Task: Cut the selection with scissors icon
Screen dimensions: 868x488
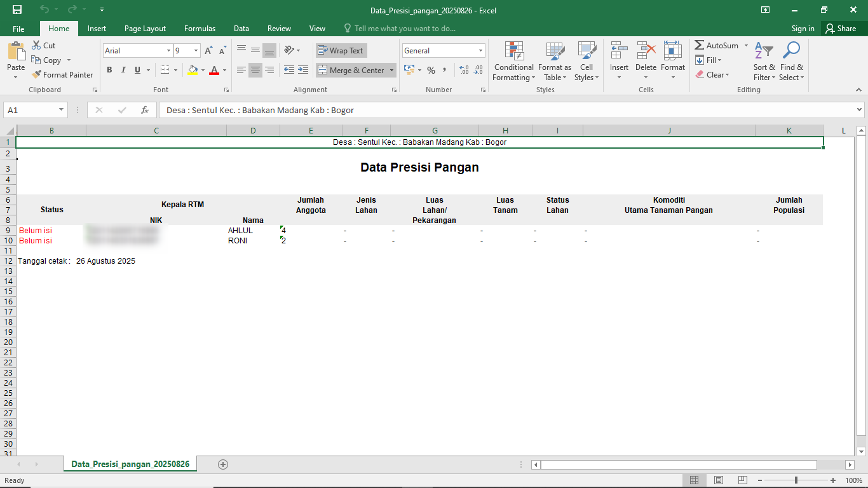Action: [x=36, y=45]
